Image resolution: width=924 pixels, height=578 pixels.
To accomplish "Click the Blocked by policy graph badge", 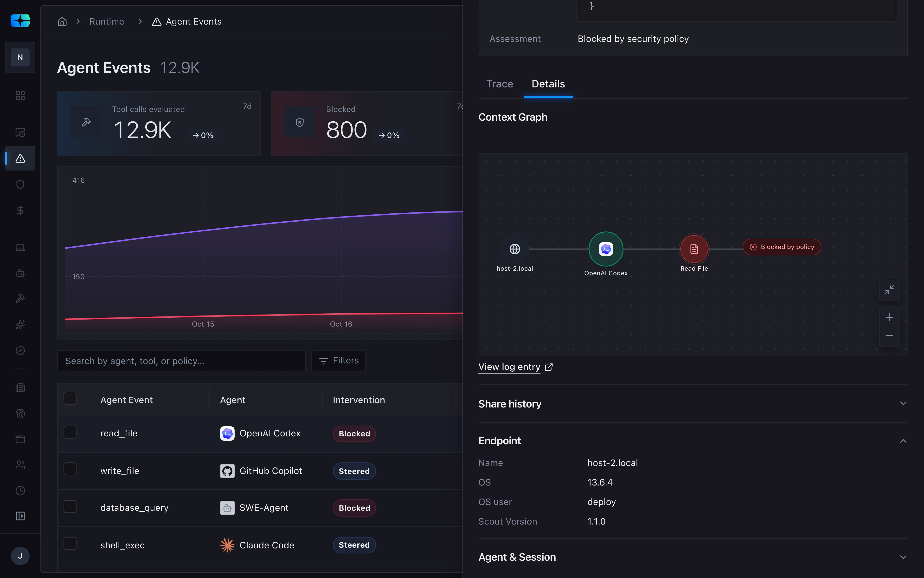I will tap(782, 247).
